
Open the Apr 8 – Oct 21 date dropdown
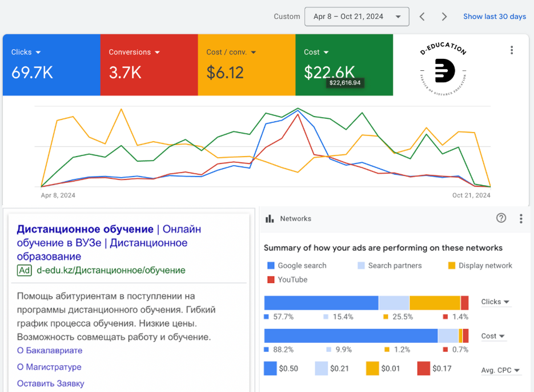click(356, 17)
